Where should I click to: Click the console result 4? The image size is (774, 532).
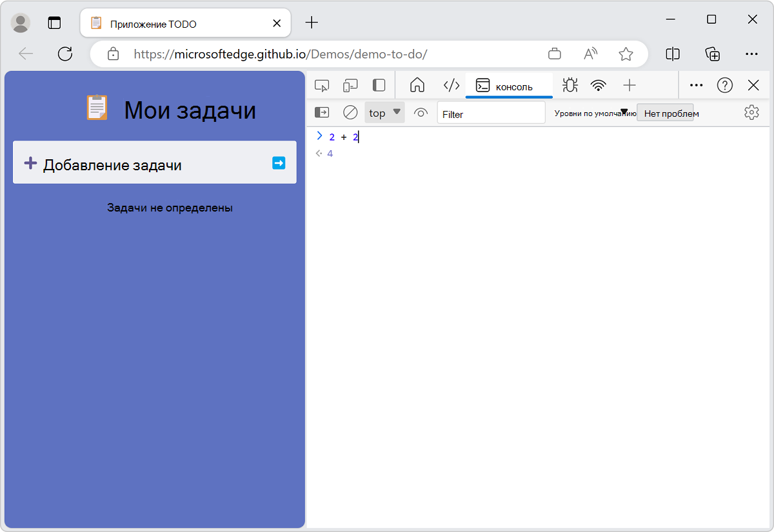click(330, 153)
